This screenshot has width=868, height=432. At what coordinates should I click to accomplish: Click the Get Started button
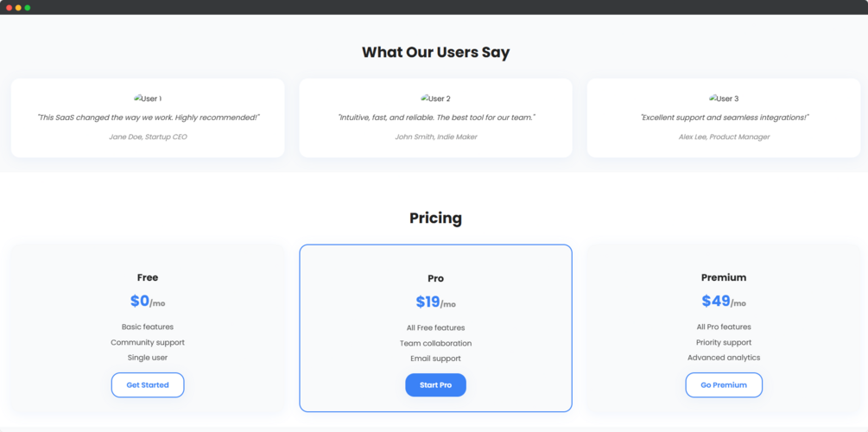[148, 385]
